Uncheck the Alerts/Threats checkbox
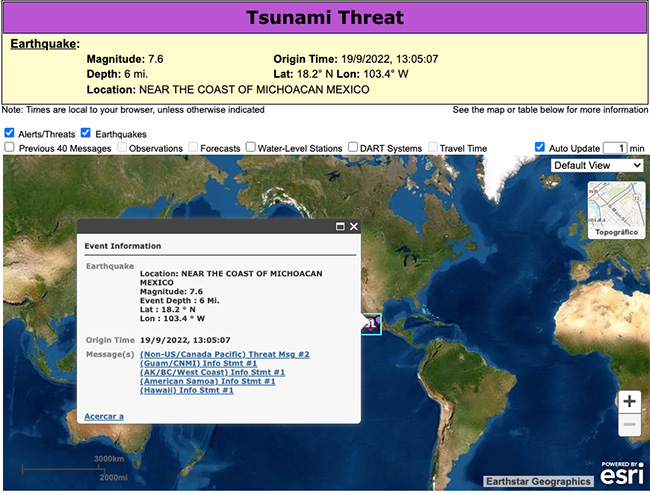 click(x=9, y=133)
